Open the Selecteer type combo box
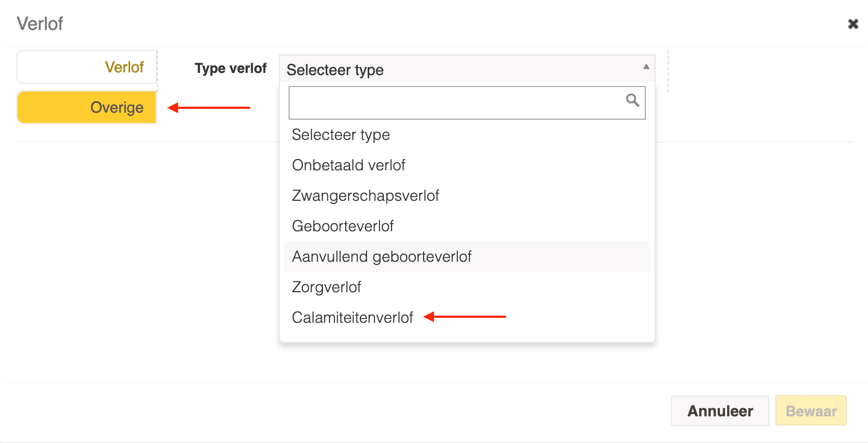 (x=467, y=69)
